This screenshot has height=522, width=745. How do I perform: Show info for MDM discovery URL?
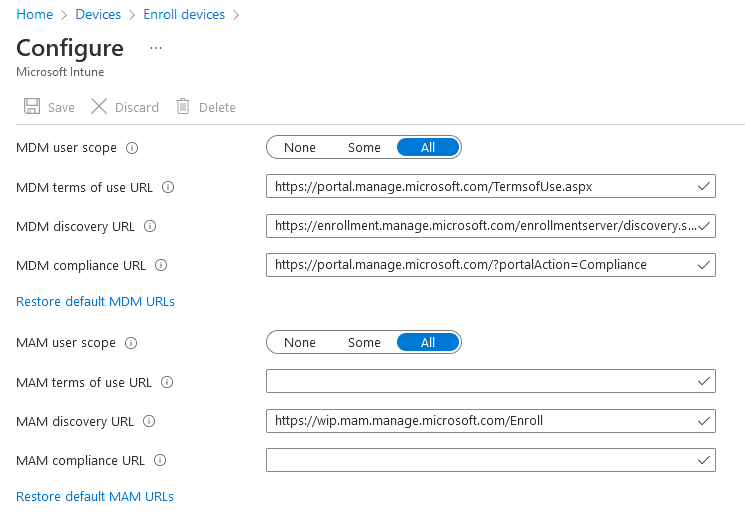tap(150, 226)
